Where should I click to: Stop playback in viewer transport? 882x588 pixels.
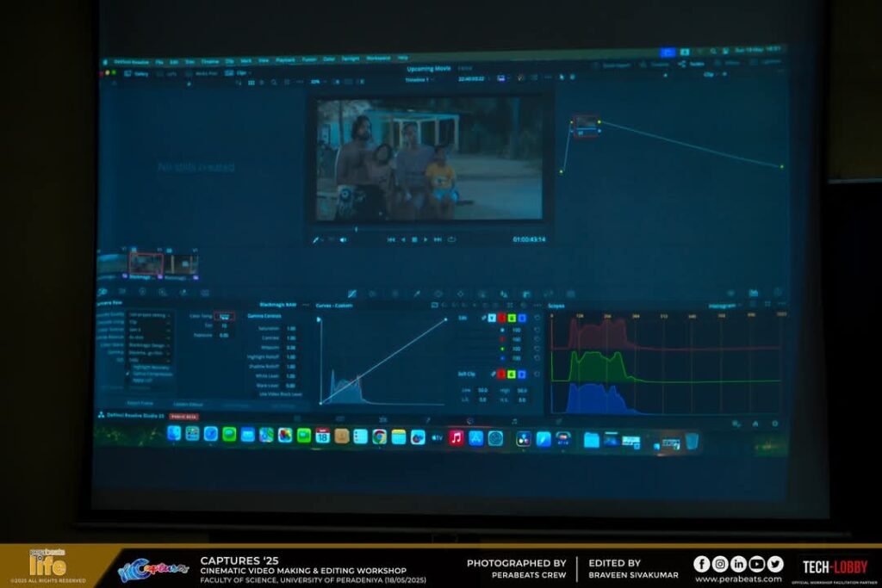pos(414,239)
